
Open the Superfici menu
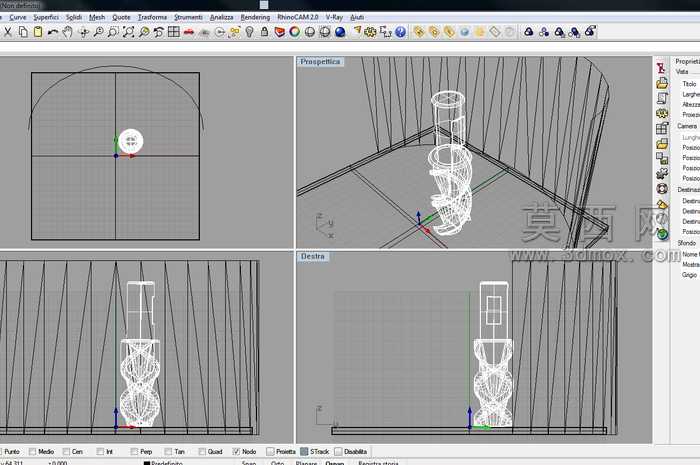(x=46, y=17)
